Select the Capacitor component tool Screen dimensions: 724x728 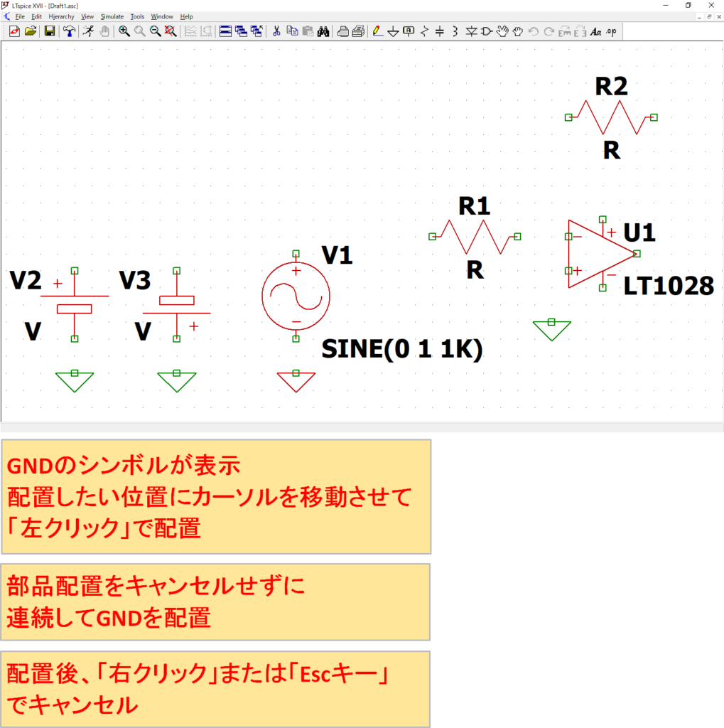[x=440, y=31]
